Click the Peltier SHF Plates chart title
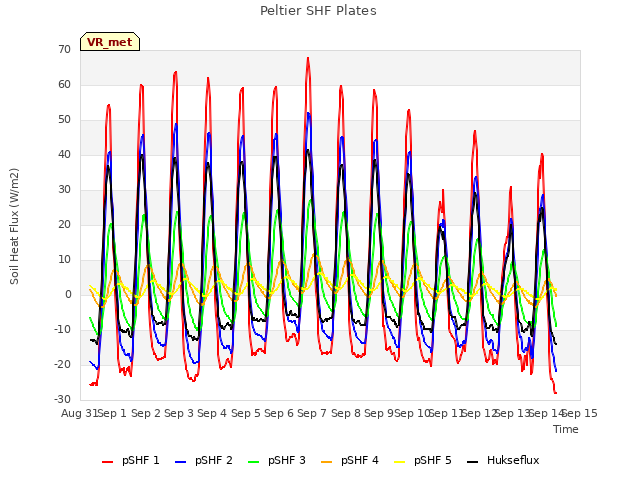 [x=318, y=11]
